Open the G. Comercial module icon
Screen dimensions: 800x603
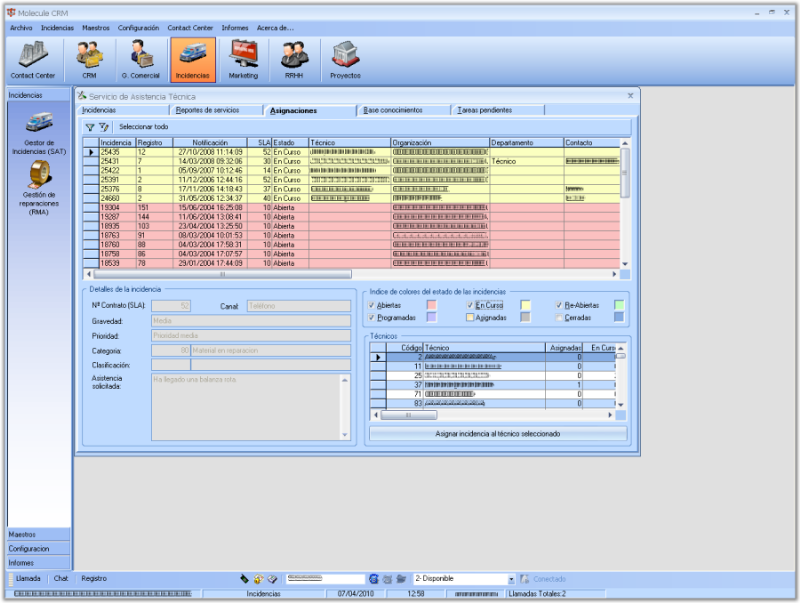pos(141,60)
